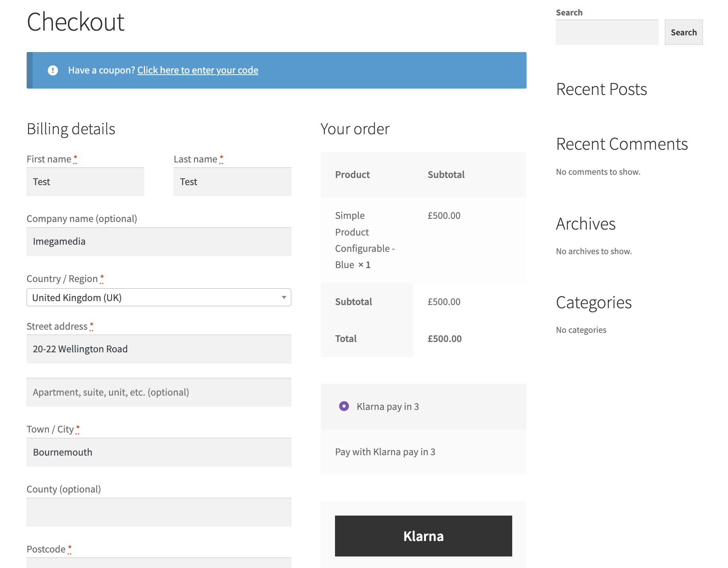Focus the sidebar search input field

[607, 32]
